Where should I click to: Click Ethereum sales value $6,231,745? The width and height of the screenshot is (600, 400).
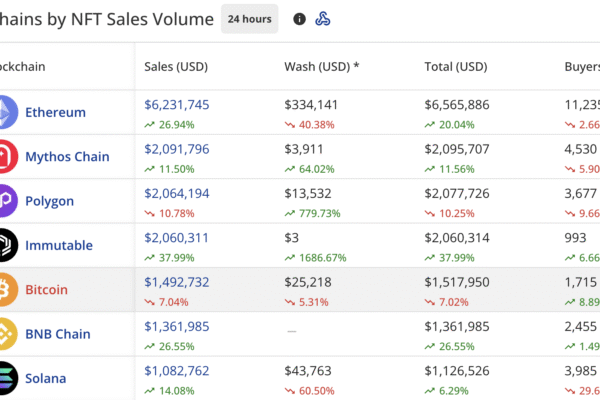[x=177, y=104]
